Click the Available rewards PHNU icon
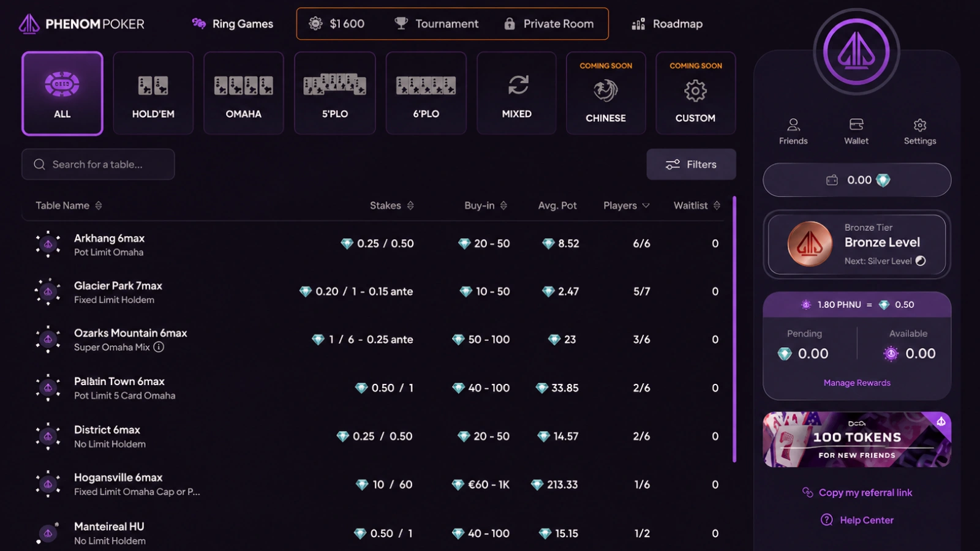 click(x=891, y=354)
